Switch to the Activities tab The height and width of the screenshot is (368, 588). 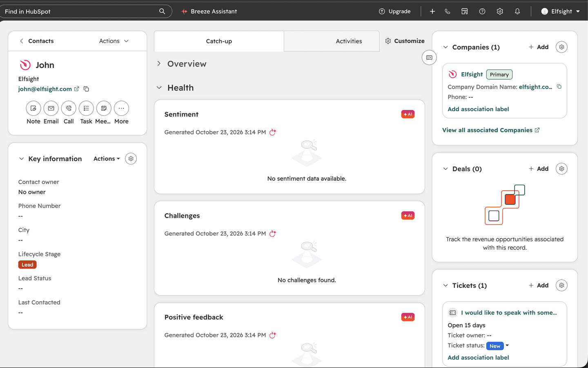click(332, 41)
